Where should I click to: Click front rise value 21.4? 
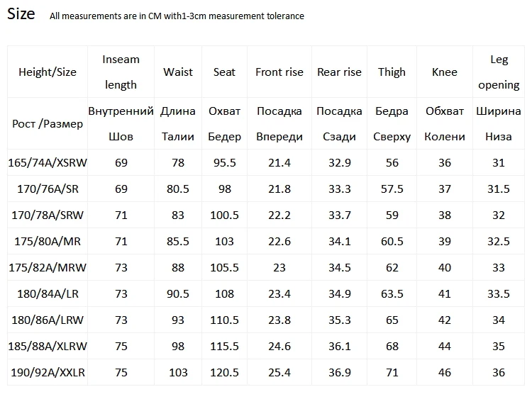279,163
